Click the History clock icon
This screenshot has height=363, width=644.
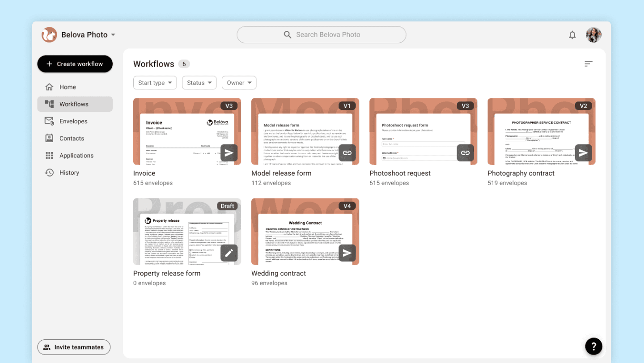[x=50, y=173]
